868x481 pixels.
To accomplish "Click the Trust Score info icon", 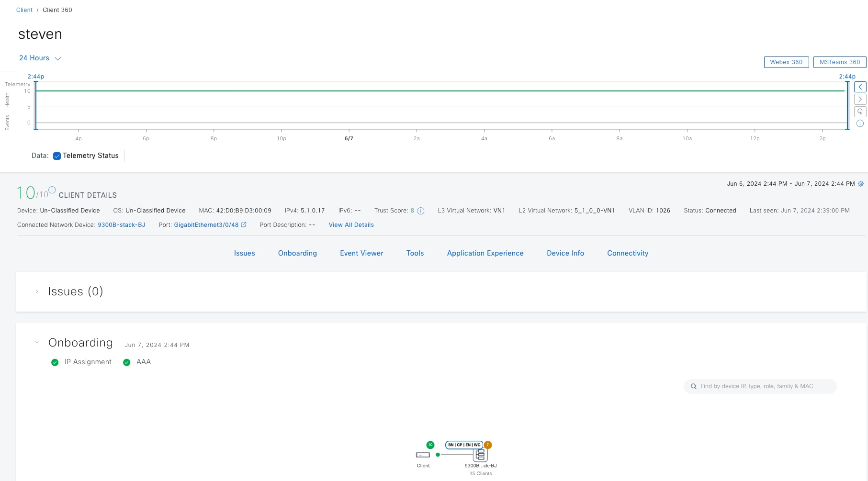I will [x=420, y=211].
